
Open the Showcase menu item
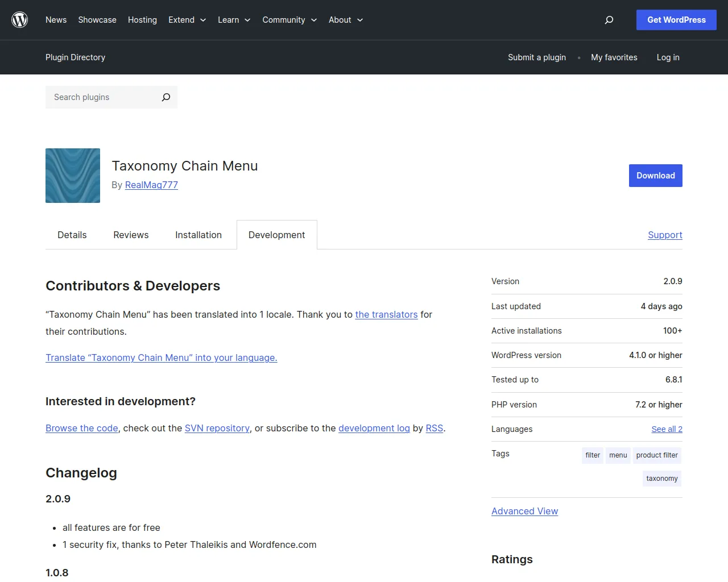click(97, 20)
